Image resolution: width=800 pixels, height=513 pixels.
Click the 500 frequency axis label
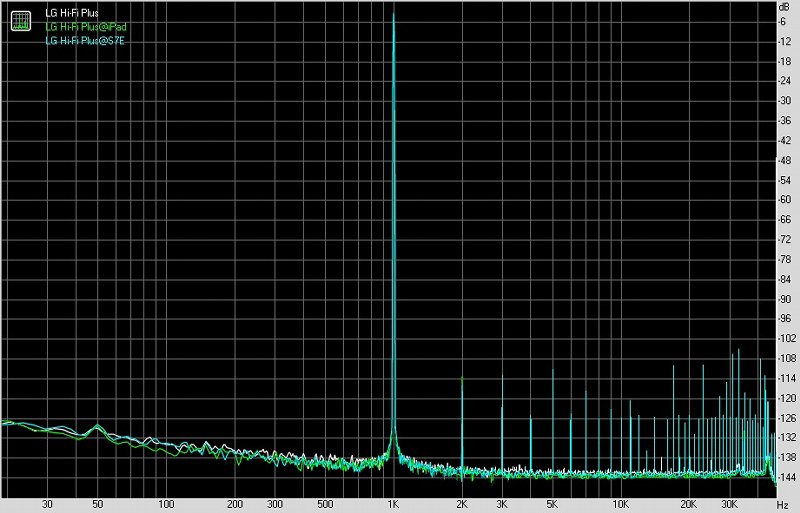[x=325, y=504]
